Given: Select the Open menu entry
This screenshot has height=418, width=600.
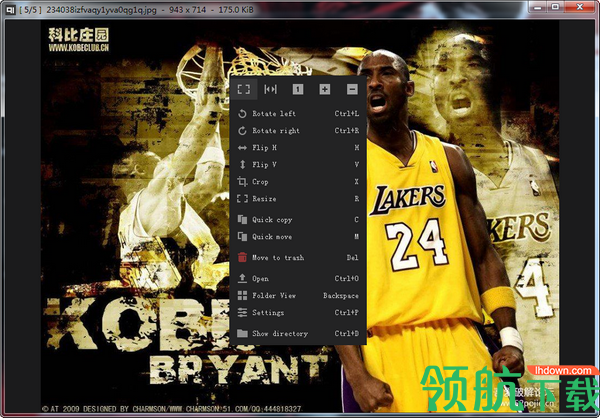Looking at the screenshot, I should click(x=298, y=278).
